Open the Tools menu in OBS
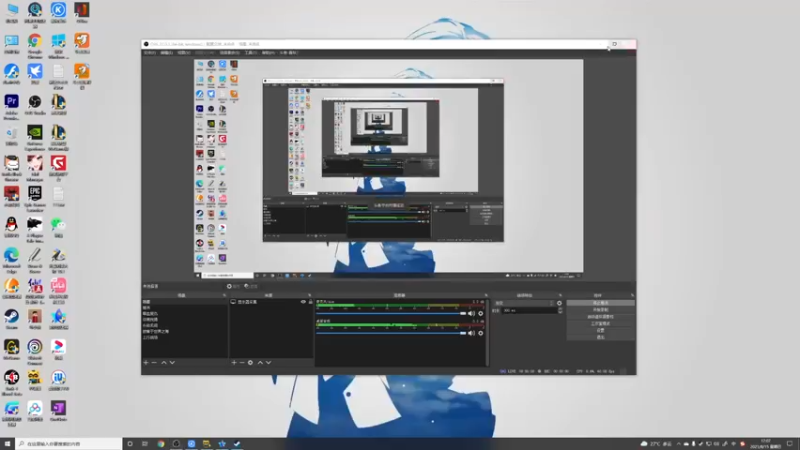 pyautogui.click(x=251, y=53)
